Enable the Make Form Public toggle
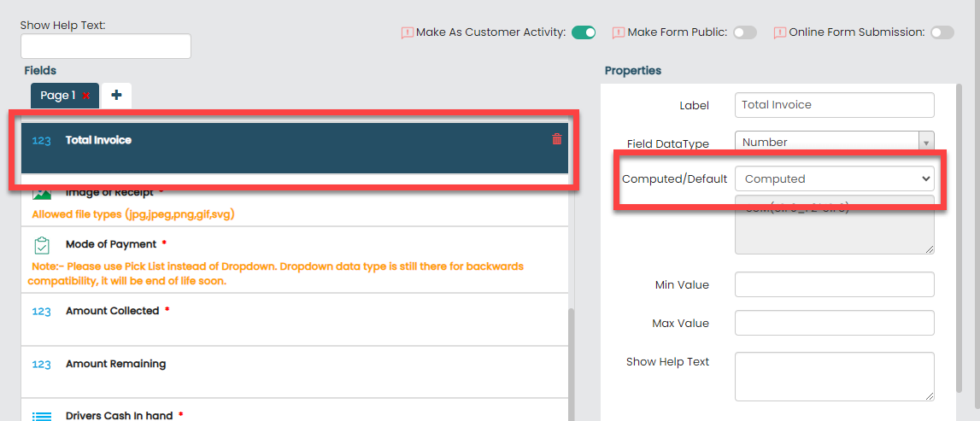The width and height of the screenshot is (980, 421). point(744,32)
